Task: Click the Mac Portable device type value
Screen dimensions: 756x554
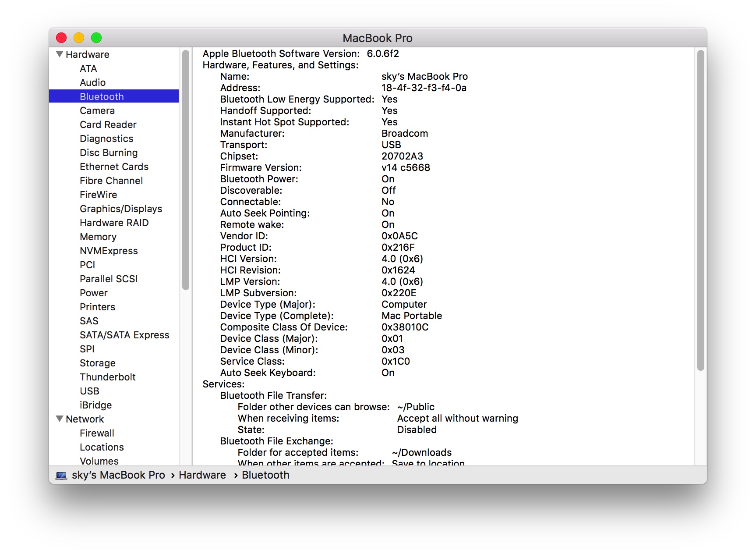Action: (x=412, y=316)
